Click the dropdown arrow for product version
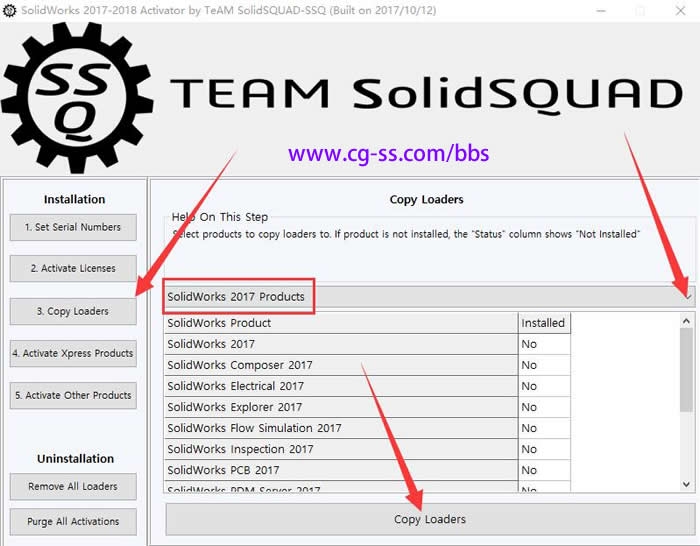Screen dimensions: 700x546 [x=686, y=296]
